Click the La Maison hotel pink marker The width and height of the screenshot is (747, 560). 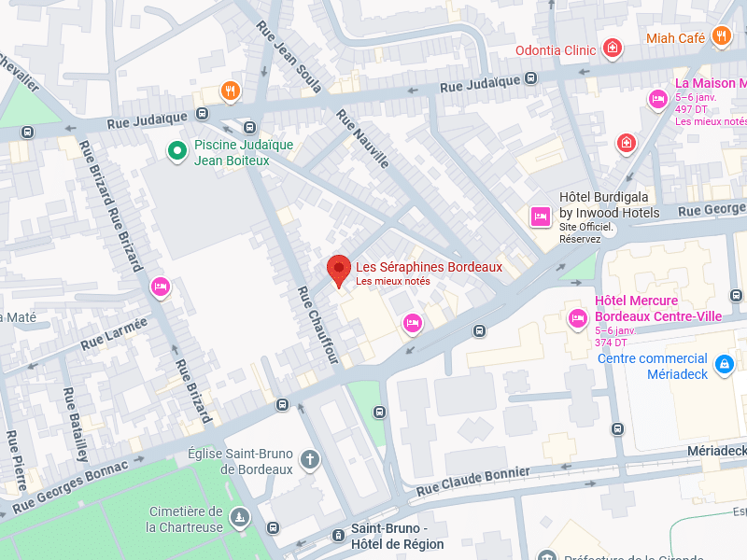click(x=658, y=100)
